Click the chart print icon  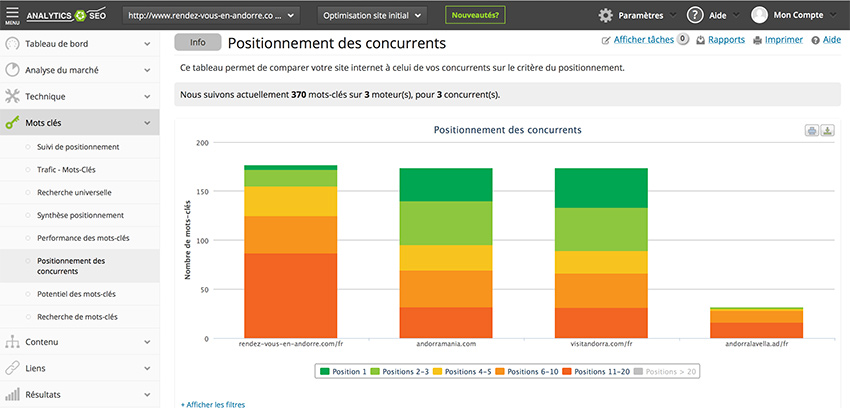[x=812, y=131]
